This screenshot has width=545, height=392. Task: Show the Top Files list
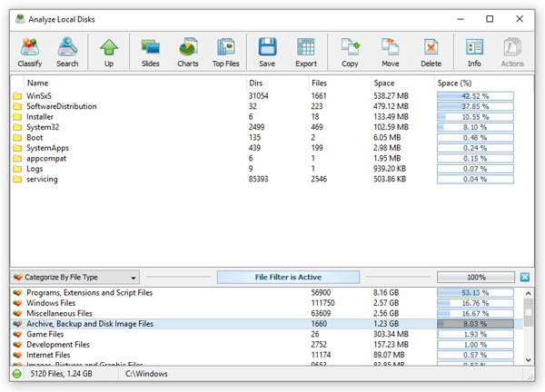[x=226, y=52]
